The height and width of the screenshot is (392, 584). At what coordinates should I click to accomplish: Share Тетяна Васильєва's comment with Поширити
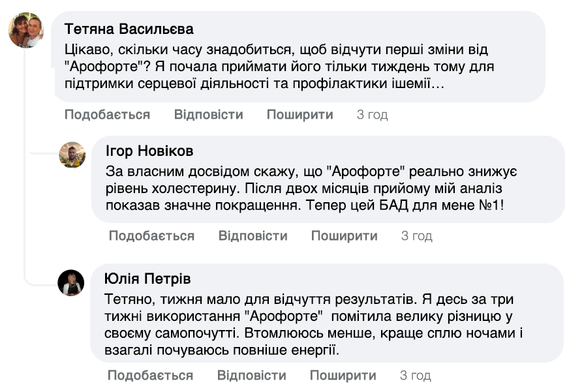[x=300, y=114]
